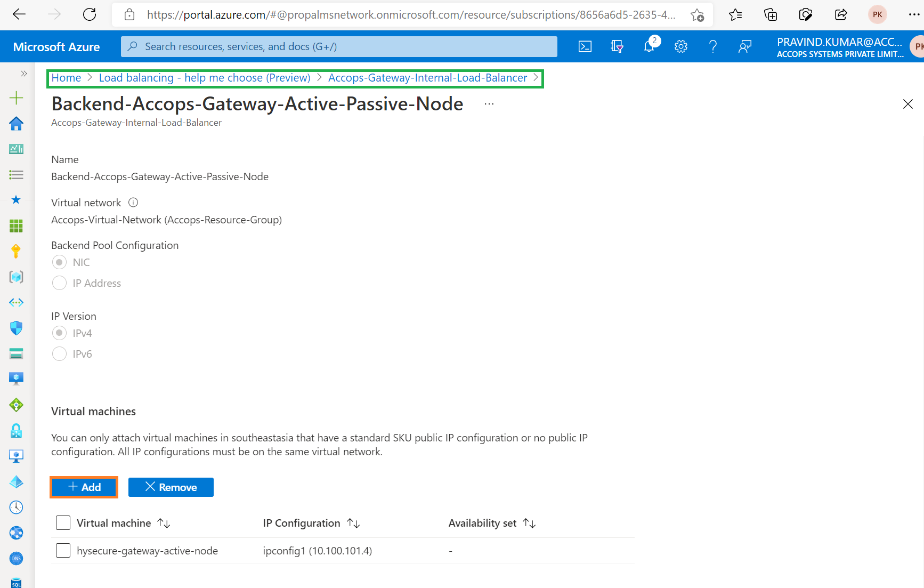Viewport: 924px width, 588px height.
Task: Sort by Virtual machine column
Action: [123, 523]
